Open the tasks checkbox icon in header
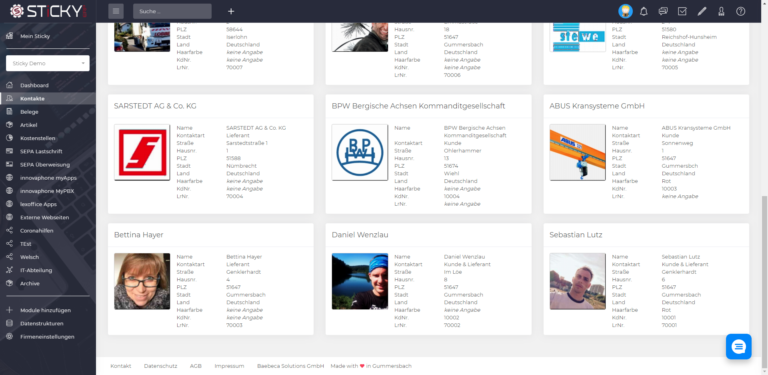 [682, 11]
